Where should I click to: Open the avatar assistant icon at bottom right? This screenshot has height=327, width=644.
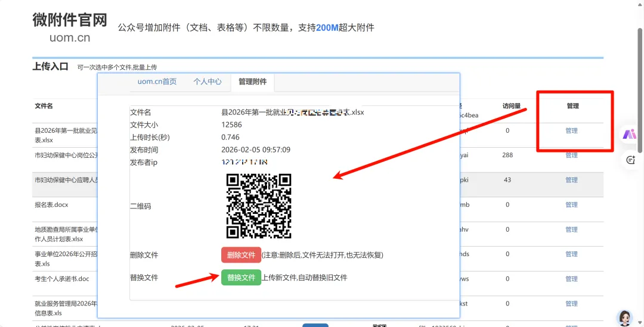[x=624, y=318]
